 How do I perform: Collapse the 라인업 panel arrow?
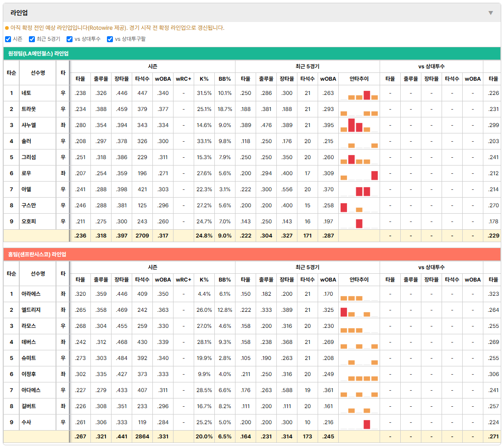(x=491, y=13)
